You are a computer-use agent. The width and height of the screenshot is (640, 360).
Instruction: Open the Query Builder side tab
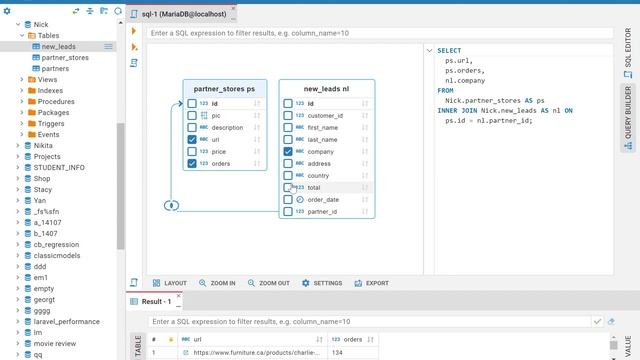click(x=628, y=118)
